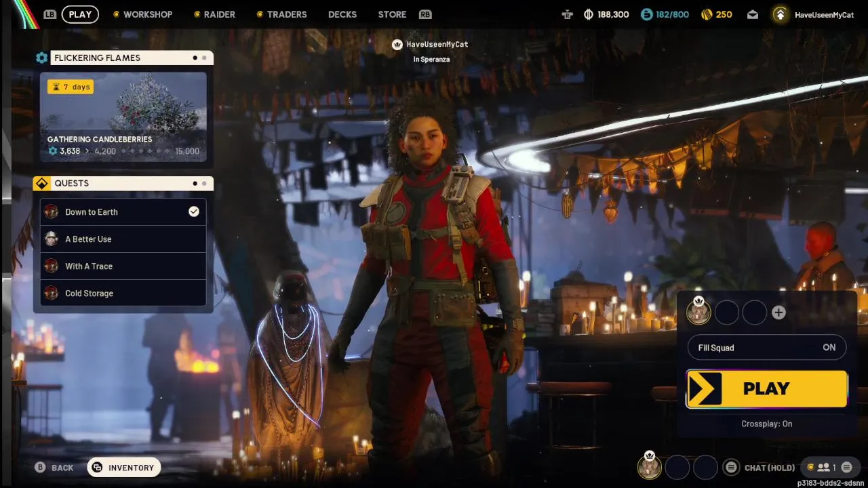Click the chat menu icon beside CHAT (HOLD)
This screenshot has width=868, height=488.
pyautogui.click(x=731, y=468)
